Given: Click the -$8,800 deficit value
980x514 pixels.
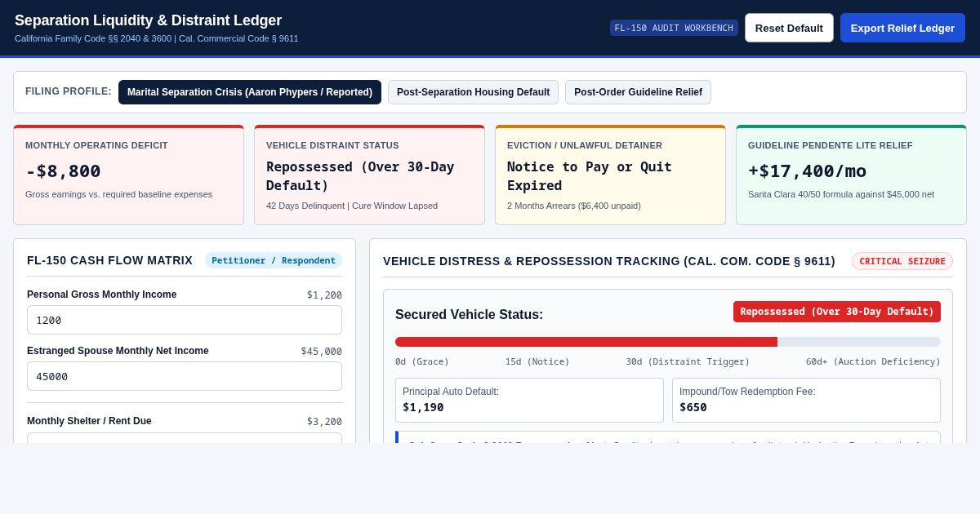Looking at the screenshot, I should click(x=63, y=171).
